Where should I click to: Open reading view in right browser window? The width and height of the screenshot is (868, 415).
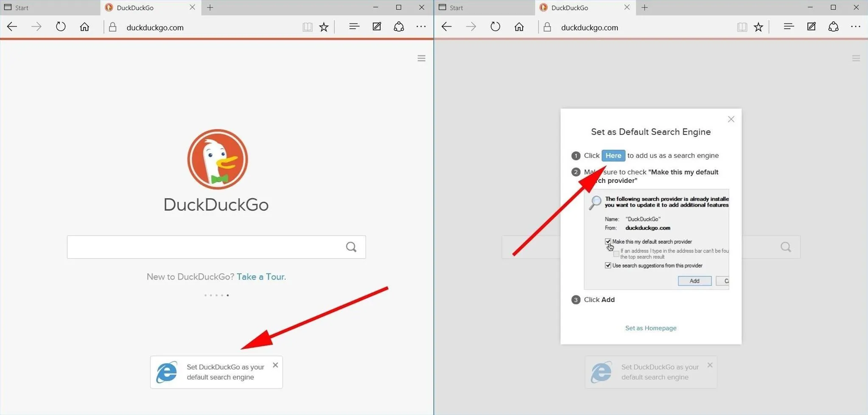click(x=742, y=27)
